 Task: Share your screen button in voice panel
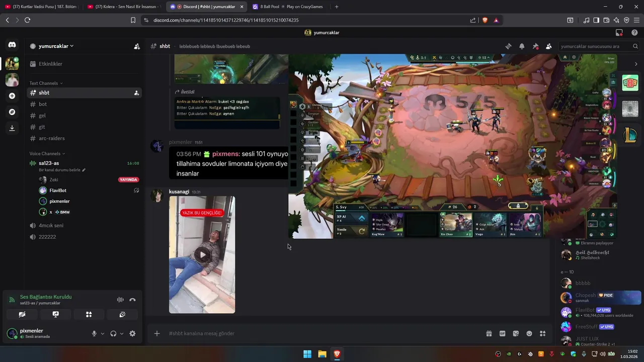coord(55,314)
